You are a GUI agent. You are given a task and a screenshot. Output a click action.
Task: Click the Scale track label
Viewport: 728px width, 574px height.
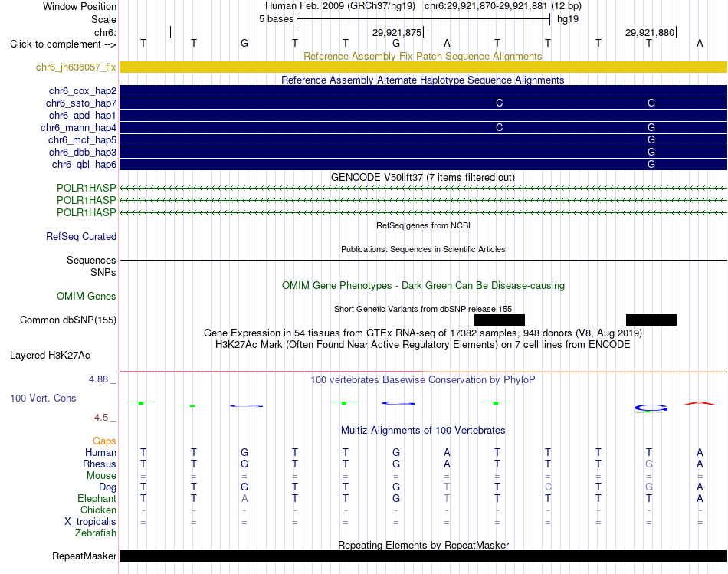pos(103,19)
